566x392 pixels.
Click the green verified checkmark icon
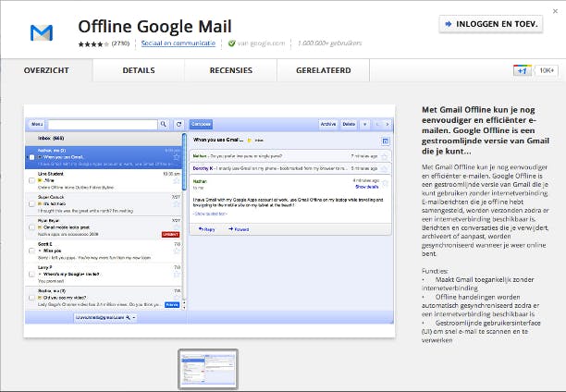tap(231, 43)
